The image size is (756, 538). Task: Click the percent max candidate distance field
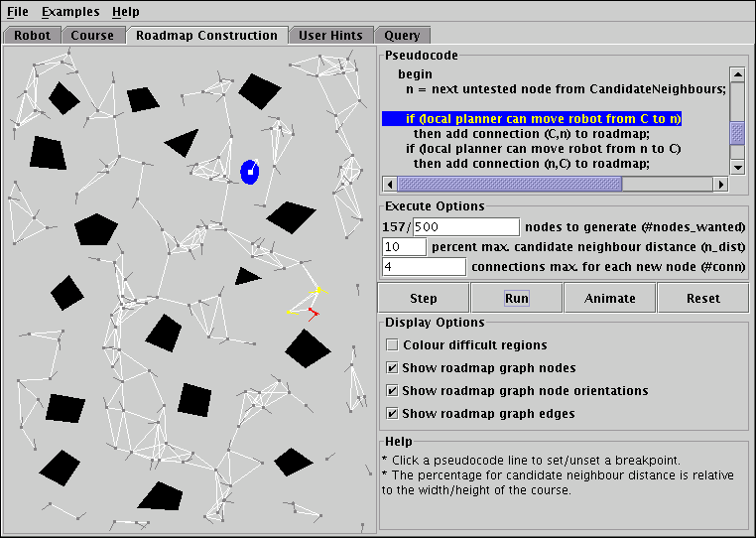pyautogui.click(x=404, y=246)
